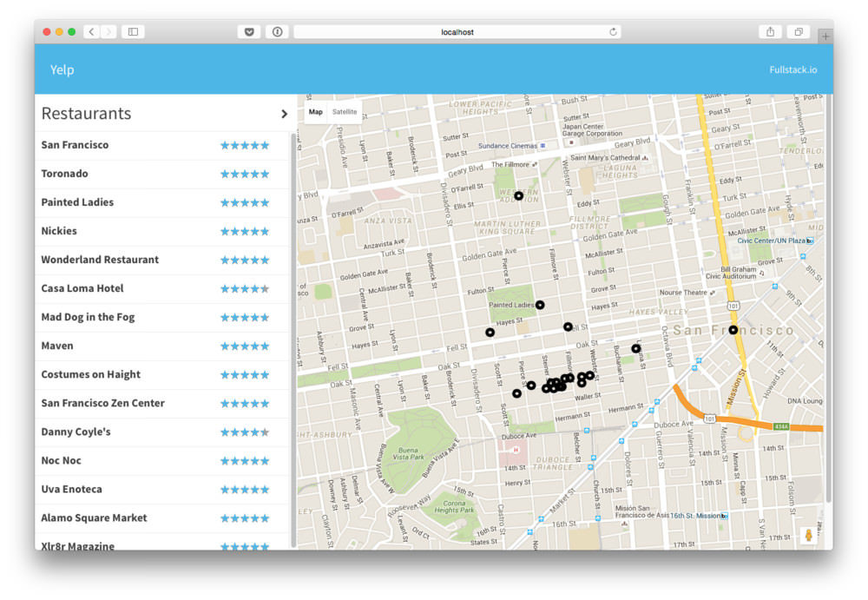
Task: Expand the Restaurants panel chevron
Action: 284,114
